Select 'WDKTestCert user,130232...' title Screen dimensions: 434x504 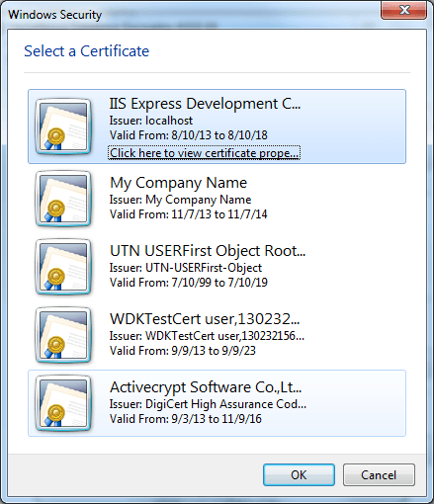(205, 319)
